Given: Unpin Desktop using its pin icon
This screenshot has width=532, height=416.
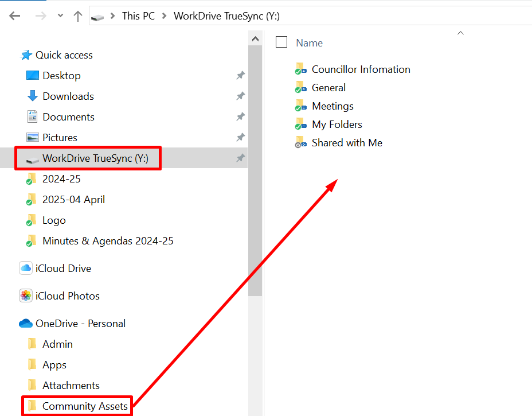Looking at the screenshot, I should pyautogui.click(x=241, y=75).
